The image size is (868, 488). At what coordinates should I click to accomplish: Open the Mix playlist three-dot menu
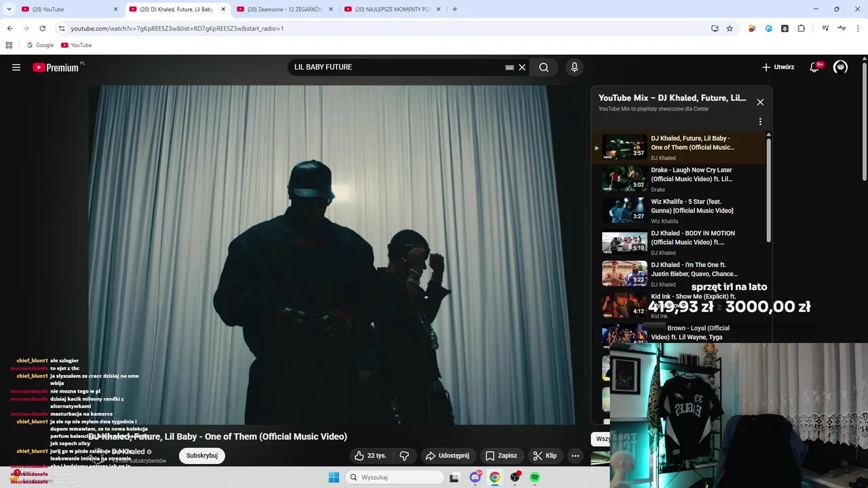pos(760,121)
